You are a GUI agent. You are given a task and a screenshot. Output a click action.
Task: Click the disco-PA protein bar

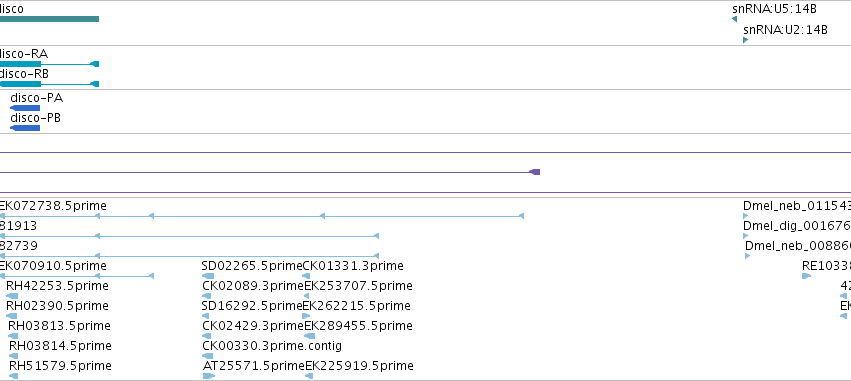[x=25, y=108]
